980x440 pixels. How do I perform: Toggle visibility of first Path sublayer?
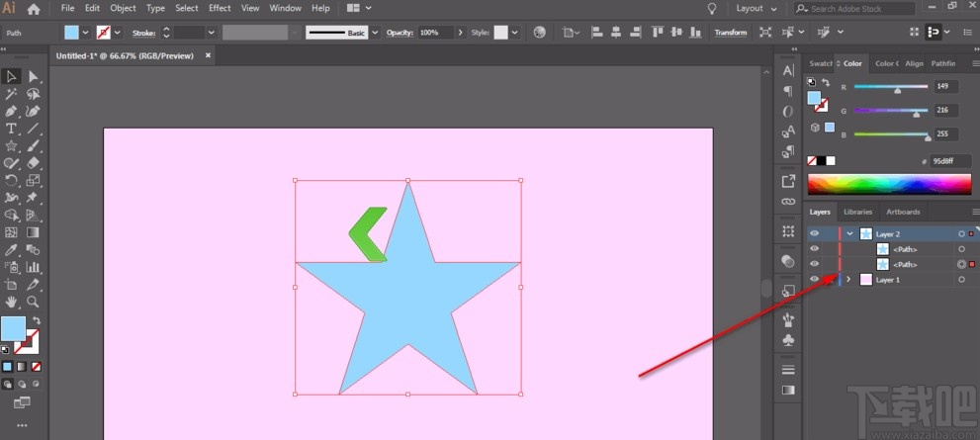pyautogui.click(x=815, y=249)
